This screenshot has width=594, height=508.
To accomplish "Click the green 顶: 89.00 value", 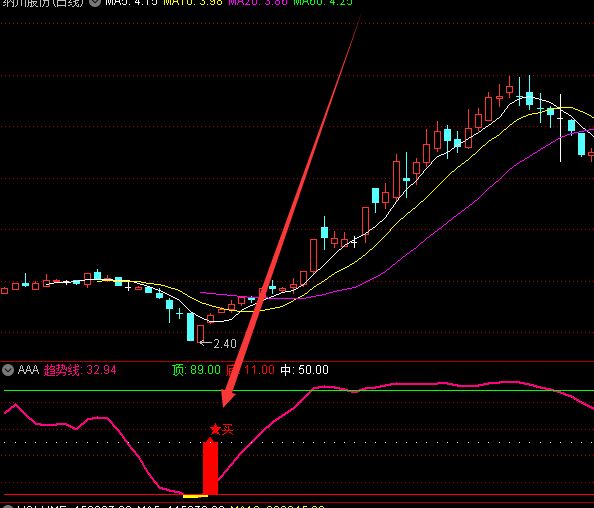I will point(196,370).
